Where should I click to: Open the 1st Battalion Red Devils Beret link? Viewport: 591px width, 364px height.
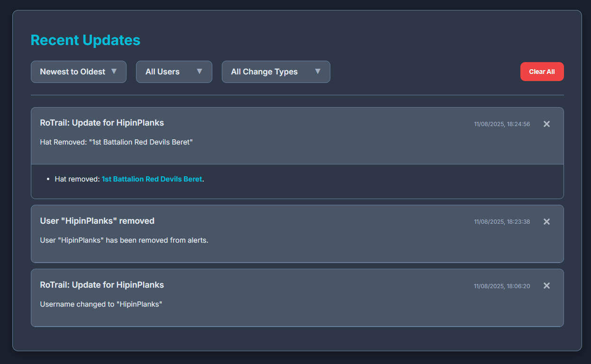152,179
